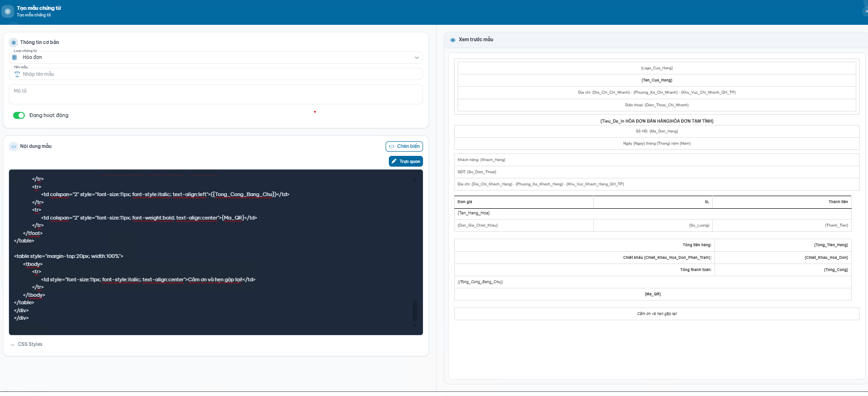Click the Nhập tên mẫu input field

click(220, 74)
